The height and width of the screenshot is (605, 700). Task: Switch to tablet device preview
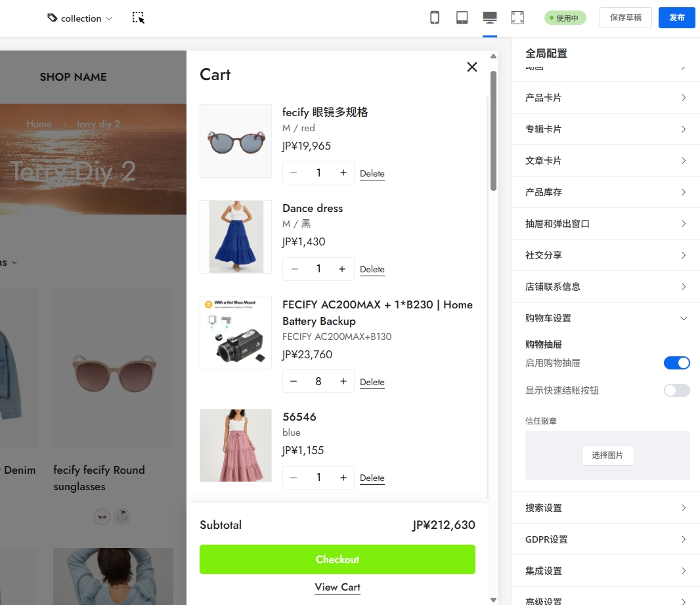tap(462, 18)
